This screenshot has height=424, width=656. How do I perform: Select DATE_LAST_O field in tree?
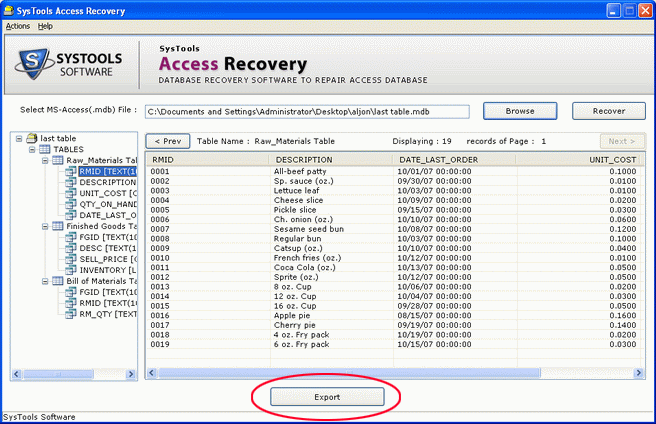tap(108, 215)
